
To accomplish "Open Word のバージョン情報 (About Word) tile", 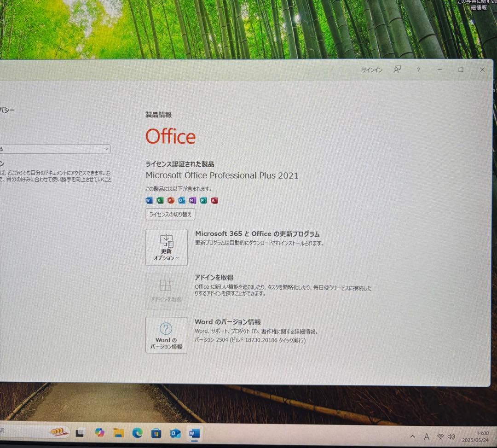I will coord(166,335).
